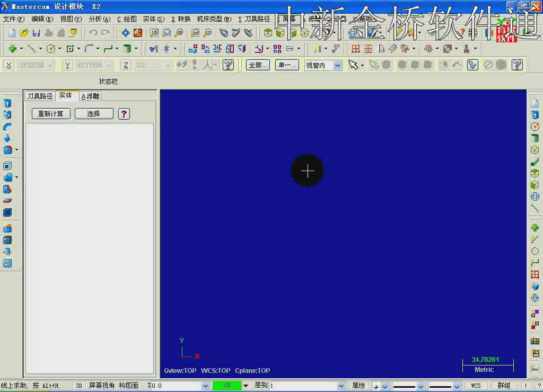Open the color picker arrow beside green swatch

[x=246, y=386]
